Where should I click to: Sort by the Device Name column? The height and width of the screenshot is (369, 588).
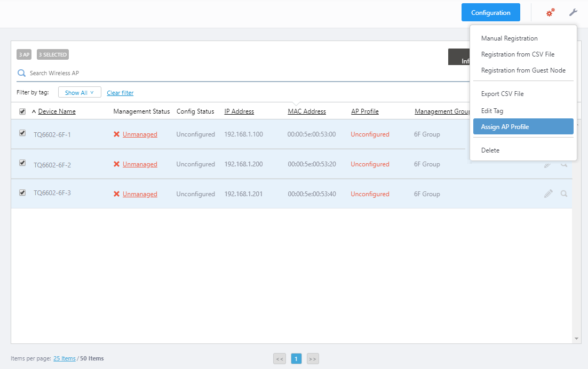click(x=57, y=111)
